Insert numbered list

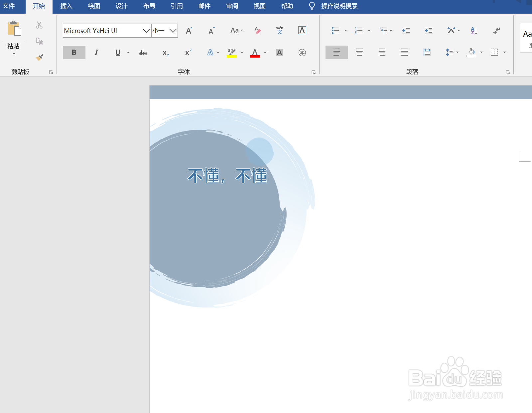[x=358, y=31]
